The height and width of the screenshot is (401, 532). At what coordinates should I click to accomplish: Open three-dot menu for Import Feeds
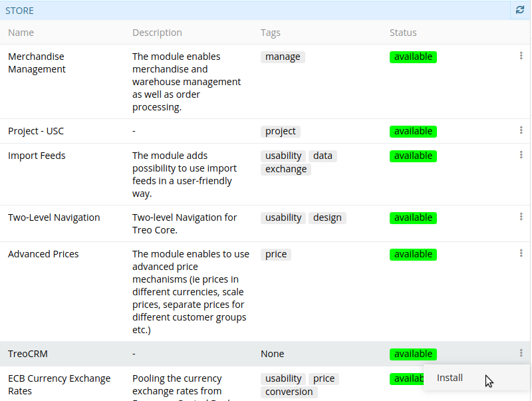point(521,155)
